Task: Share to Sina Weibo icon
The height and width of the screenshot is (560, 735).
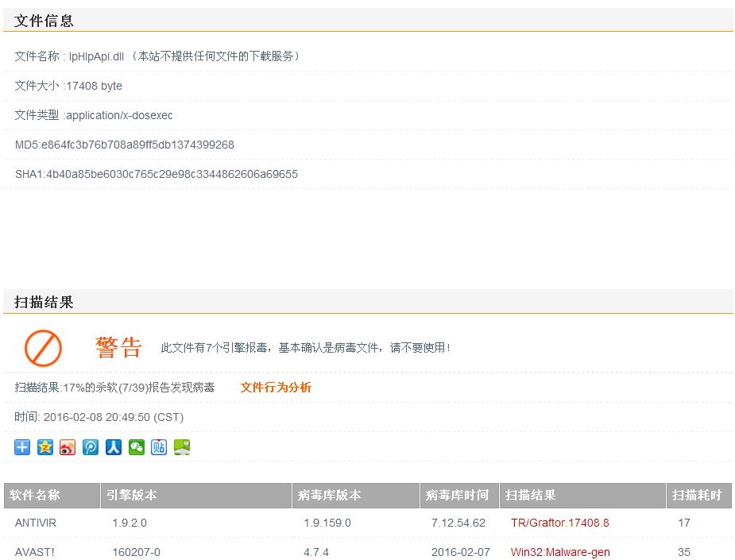Action: click(68, 447)
